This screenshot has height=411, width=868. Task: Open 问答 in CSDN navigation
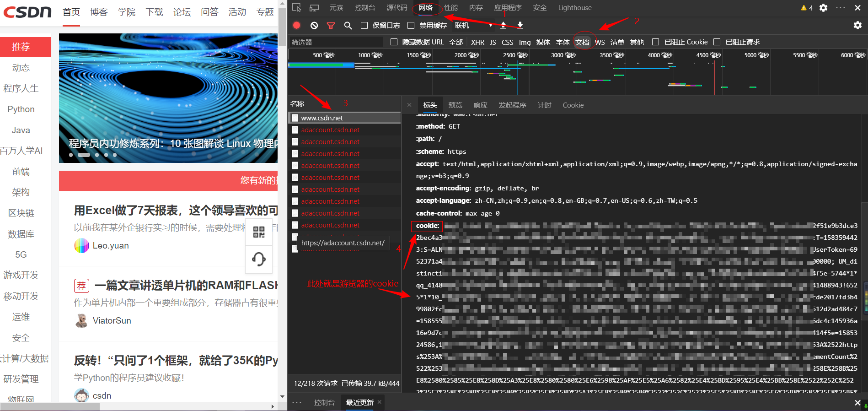(x=209, y=12)
